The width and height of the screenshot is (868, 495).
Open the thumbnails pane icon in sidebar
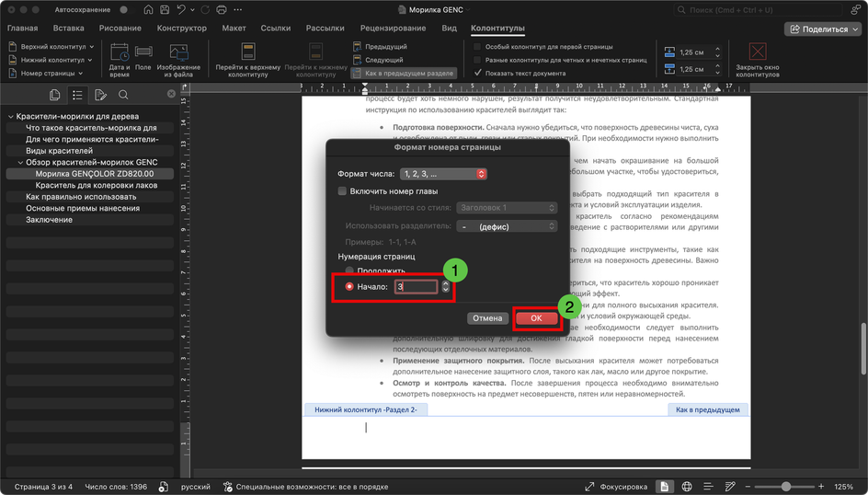coord(54,96)
